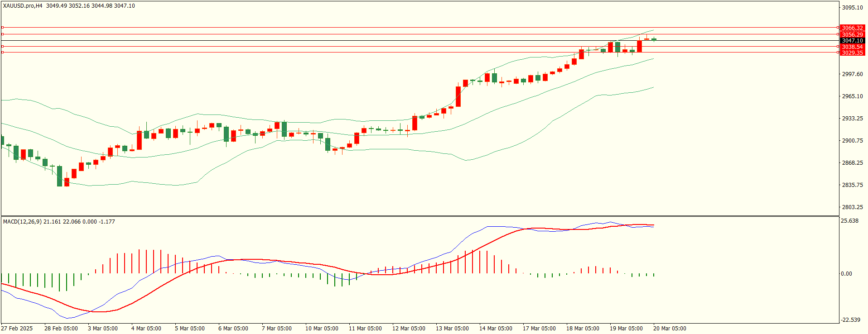Click the 3095.10 price scale label

click(852, 8)
